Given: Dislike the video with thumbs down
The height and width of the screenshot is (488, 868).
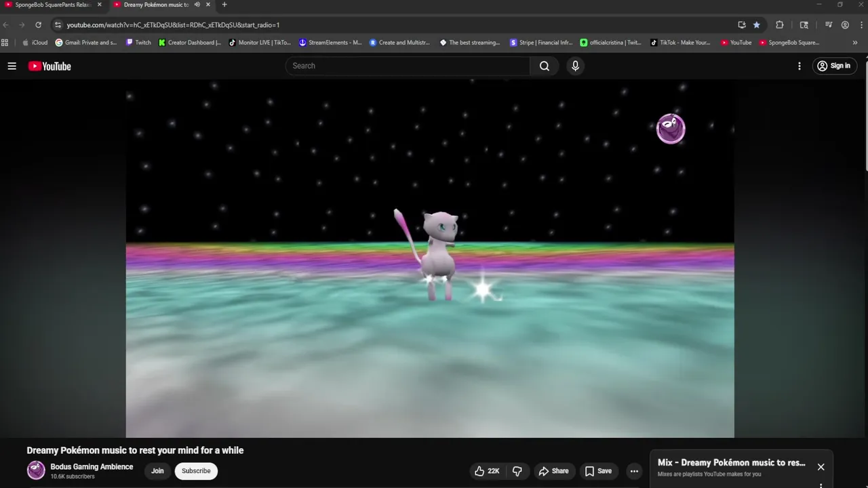Looking at the screenshot, I should coord(517,471).
